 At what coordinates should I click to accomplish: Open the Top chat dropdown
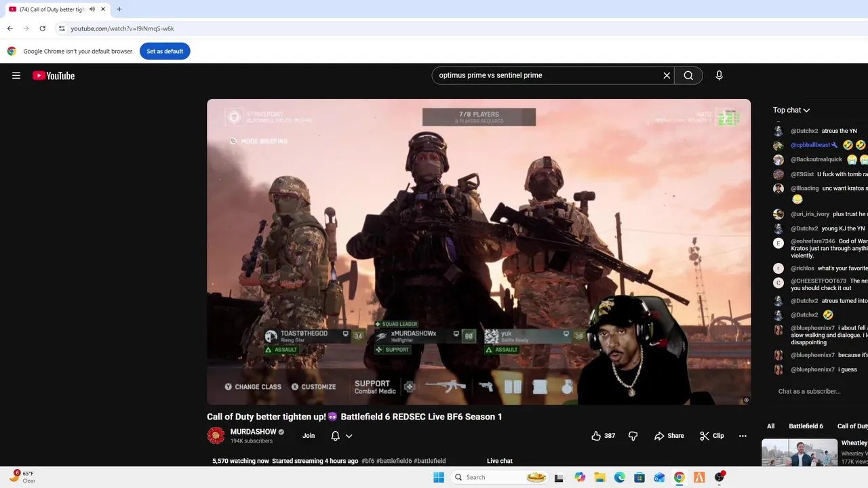[791, 110]
